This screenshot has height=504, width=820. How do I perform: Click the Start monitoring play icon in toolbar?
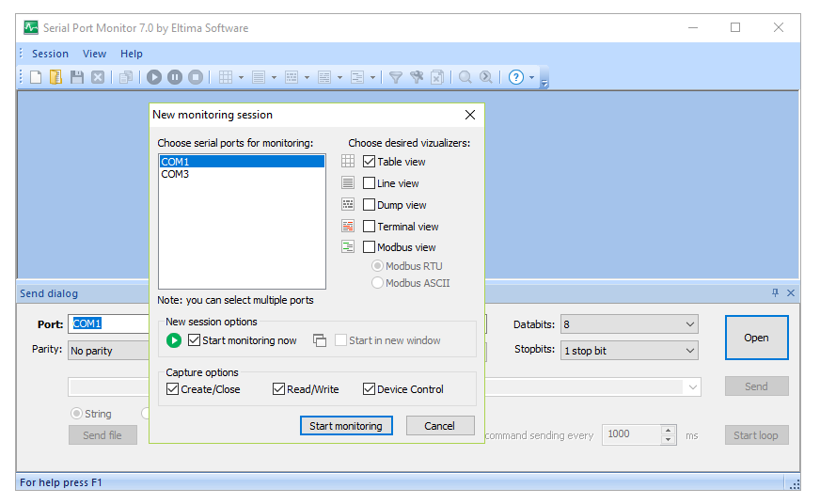pos(154,77)
